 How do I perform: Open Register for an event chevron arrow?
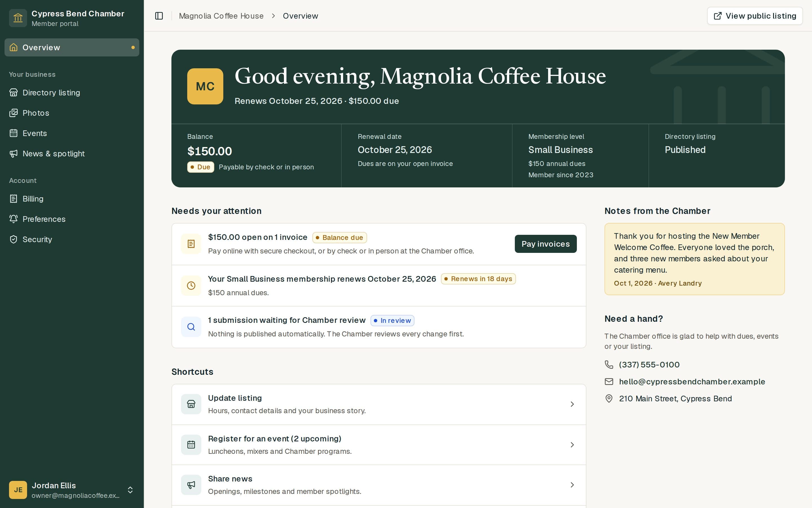click(x=572, y=445)
